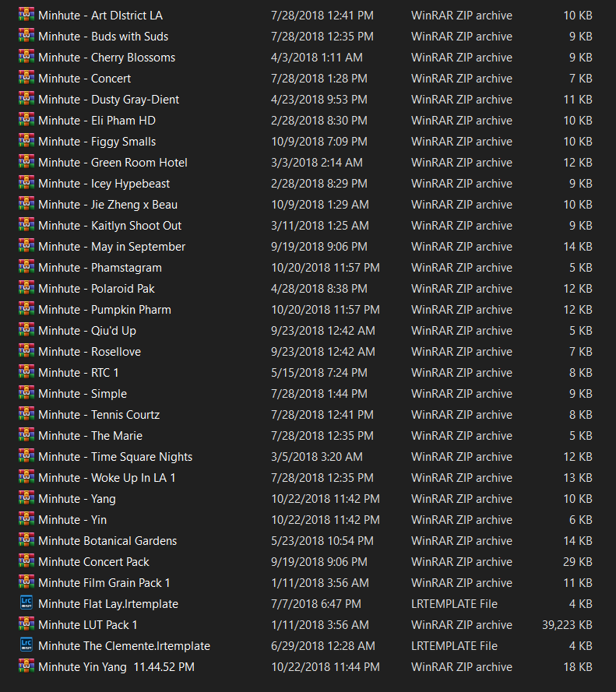Click the WinRAR icon next to Minhute - Concert

point(26,78)
